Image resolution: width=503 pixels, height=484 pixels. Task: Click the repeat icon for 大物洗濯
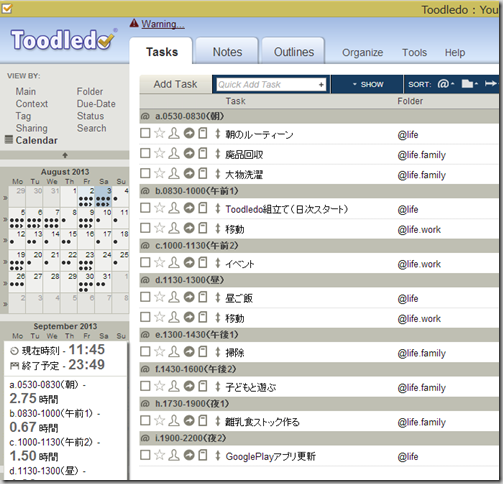(x=189, y=173)
